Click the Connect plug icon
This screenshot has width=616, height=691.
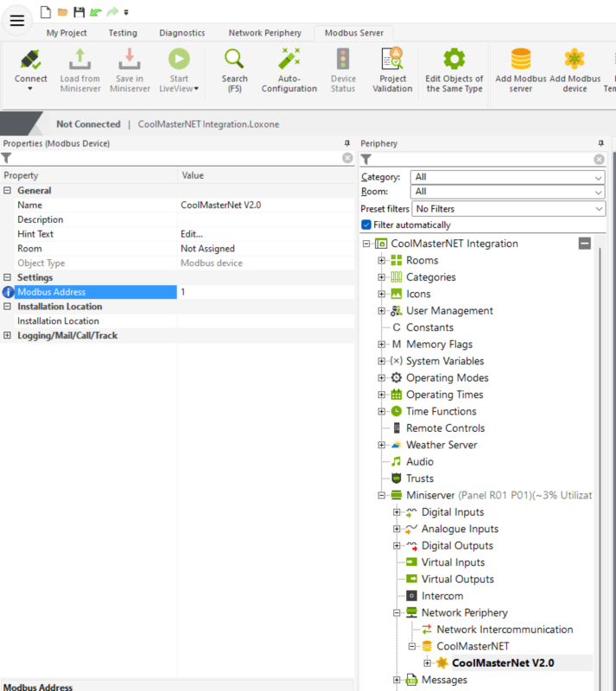coord(30,60)
